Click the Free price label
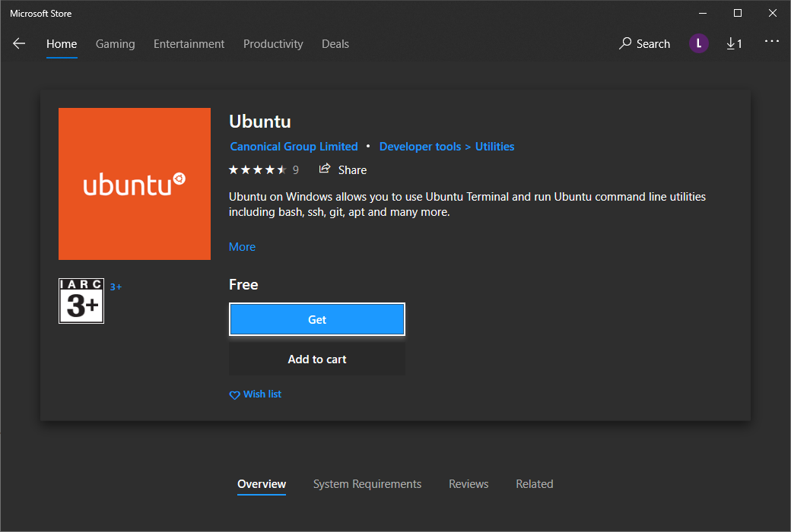The width and height of the screenshot is (791, 532). [x=243, y=284]
